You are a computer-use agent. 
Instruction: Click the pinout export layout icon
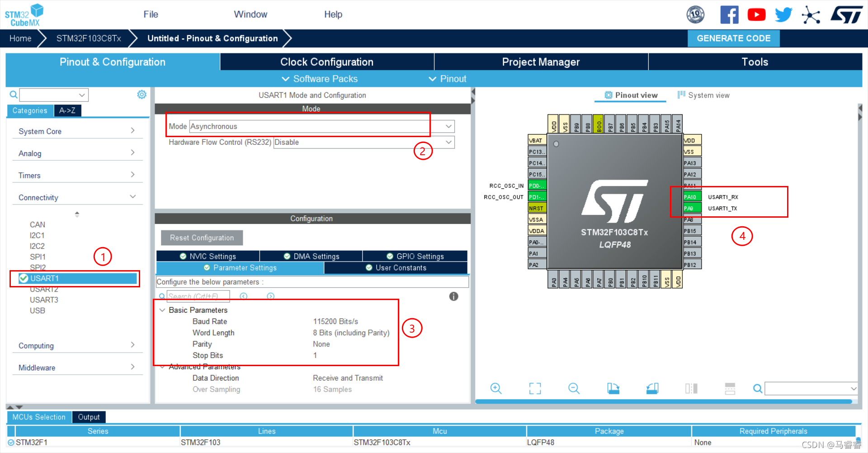pos(613,388)
